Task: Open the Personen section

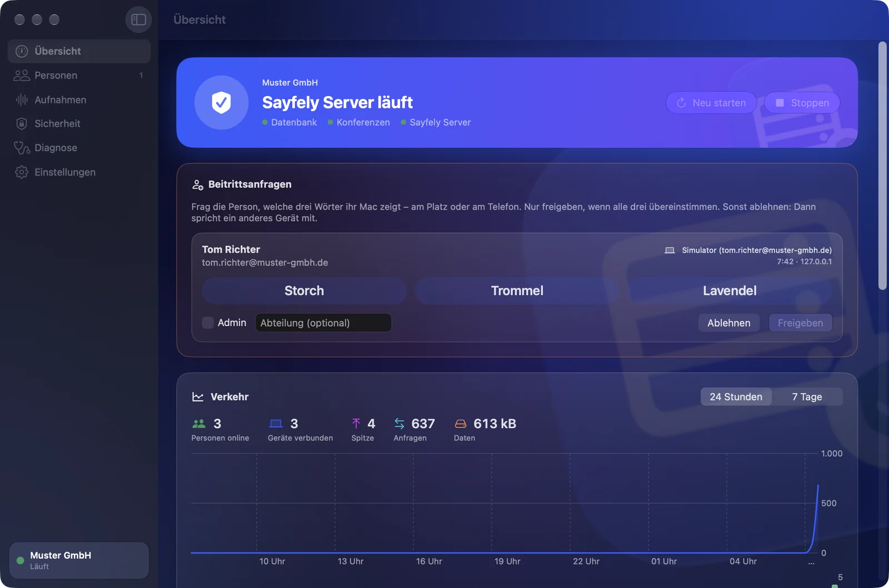Action: (x=79, y=75)
